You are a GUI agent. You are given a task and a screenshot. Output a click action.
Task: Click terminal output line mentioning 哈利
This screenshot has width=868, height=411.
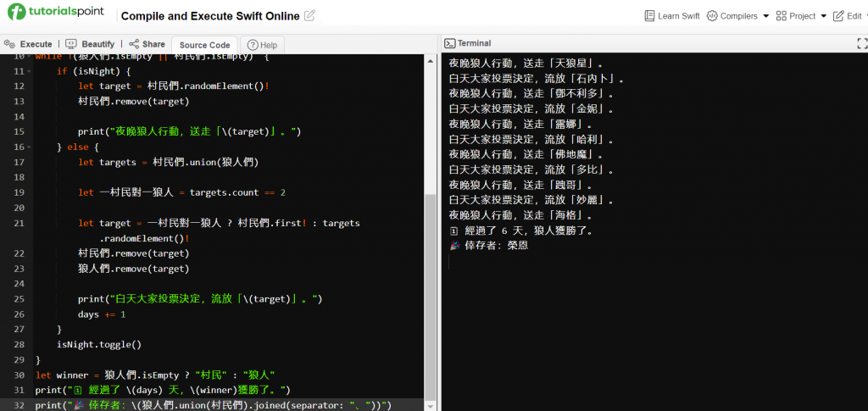[531, 139]
